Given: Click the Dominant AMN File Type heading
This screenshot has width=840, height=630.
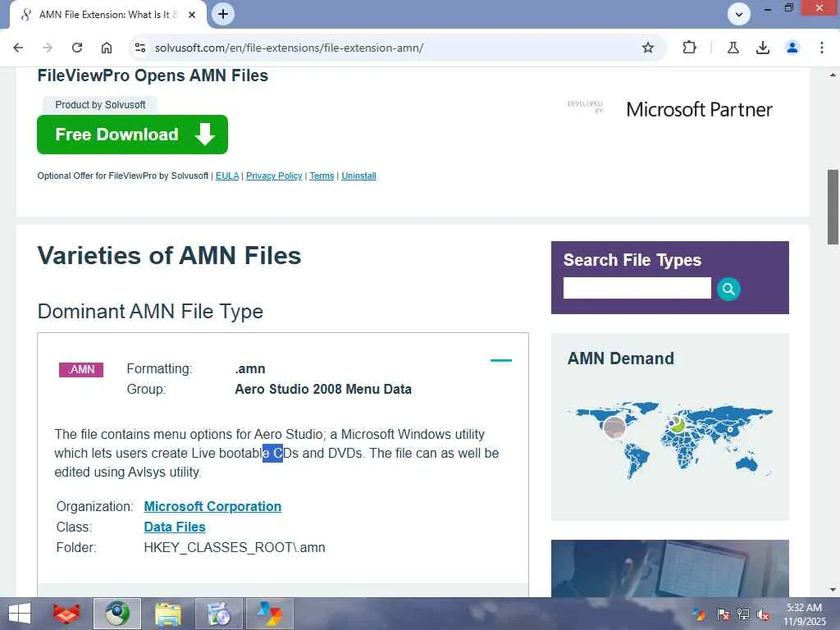Looking at the screenshot, I should 150,311.
